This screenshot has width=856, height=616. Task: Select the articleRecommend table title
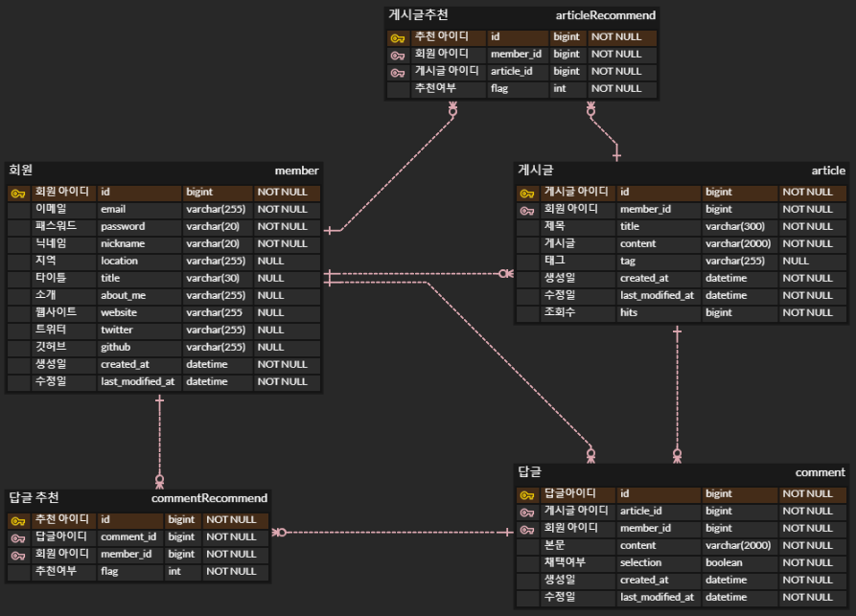(x=606, y=15)
